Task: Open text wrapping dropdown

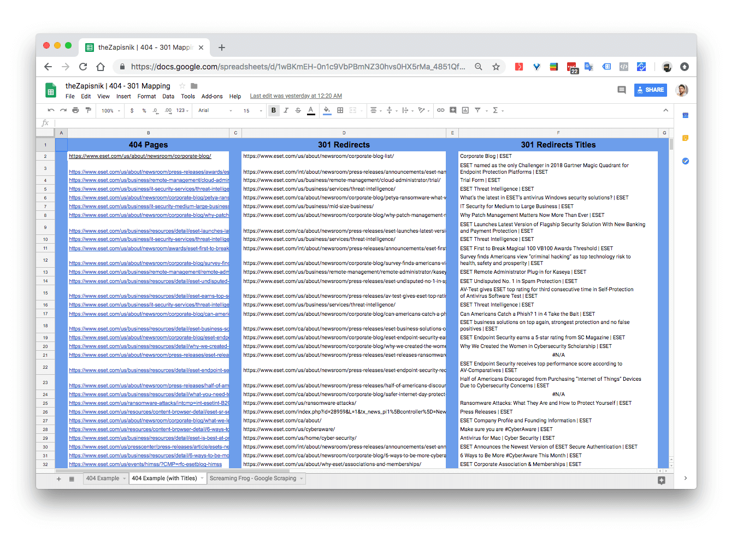Action: point(408,110)
